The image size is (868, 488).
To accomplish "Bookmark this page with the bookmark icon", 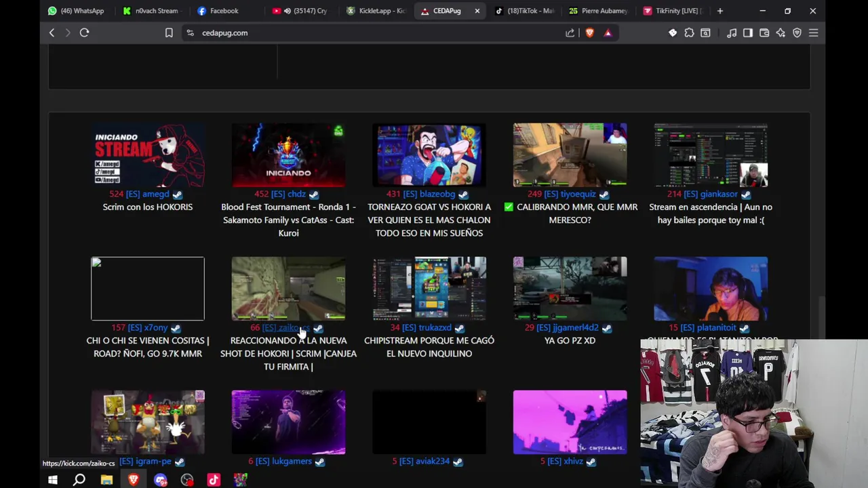I will coord(169,33).
